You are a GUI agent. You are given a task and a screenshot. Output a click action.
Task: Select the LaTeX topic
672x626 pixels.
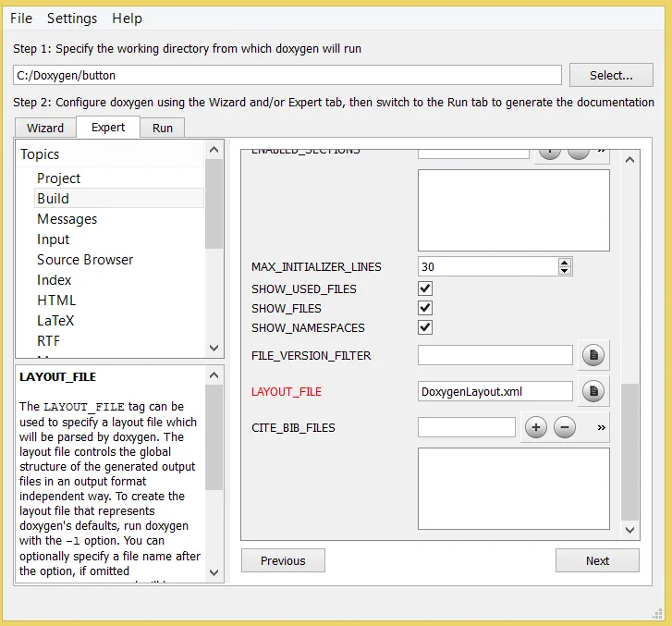tap(55, 320)
